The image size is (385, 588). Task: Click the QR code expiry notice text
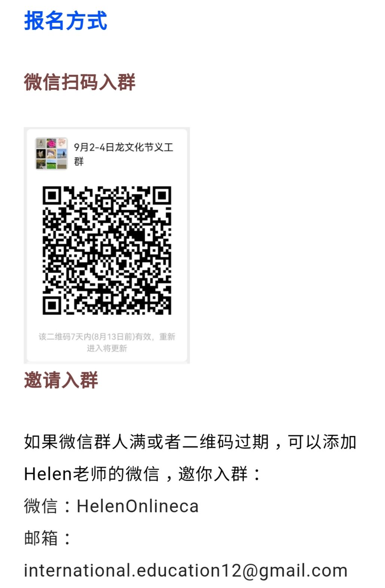107,342
